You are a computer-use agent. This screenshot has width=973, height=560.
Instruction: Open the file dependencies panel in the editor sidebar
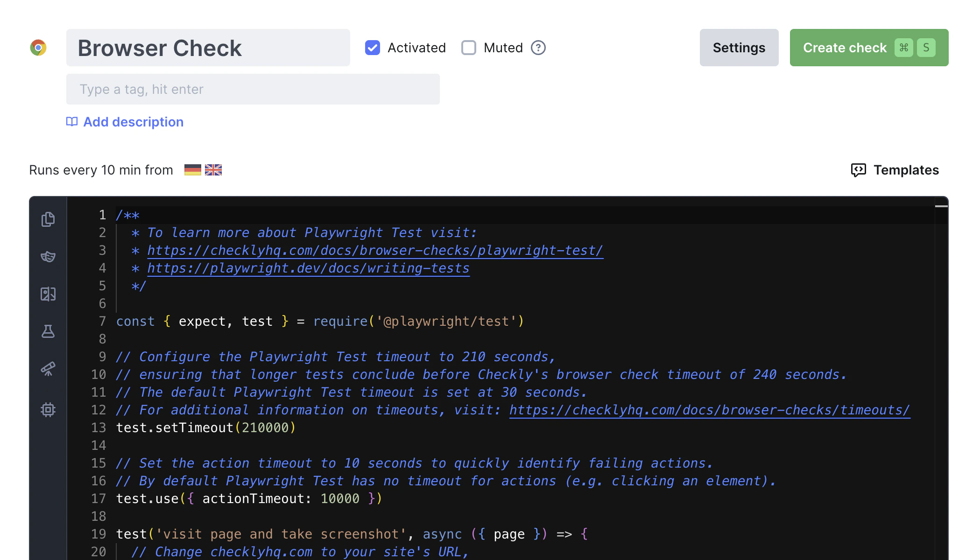click(x=48, y=219)
